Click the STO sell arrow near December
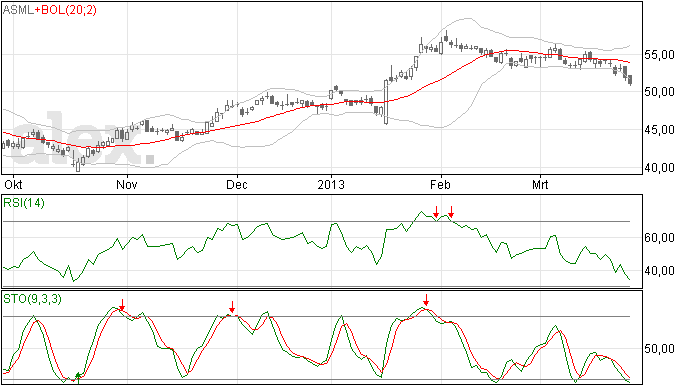The height and width of the screenshot is (387, 690). [232, 307]
